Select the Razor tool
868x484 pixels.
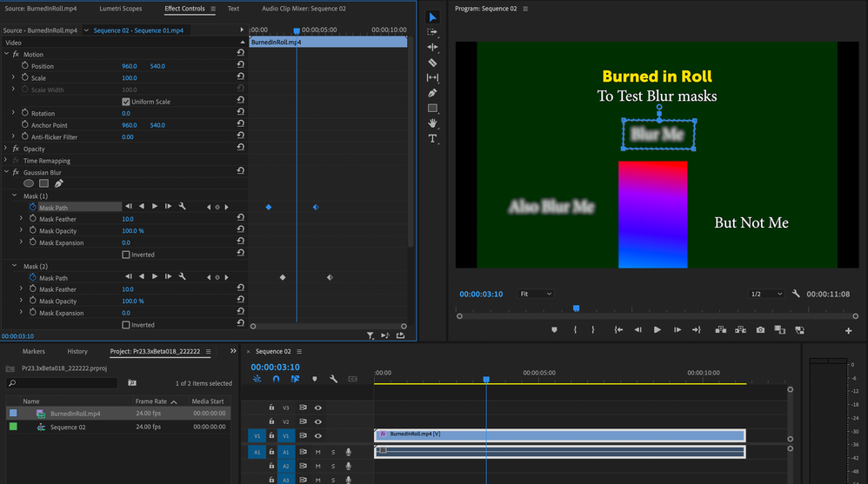point(432,63)
